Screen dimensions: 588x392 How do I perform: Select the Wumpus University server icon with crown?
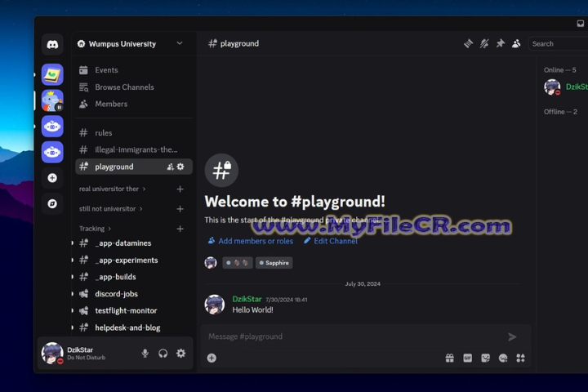point(52,100)
